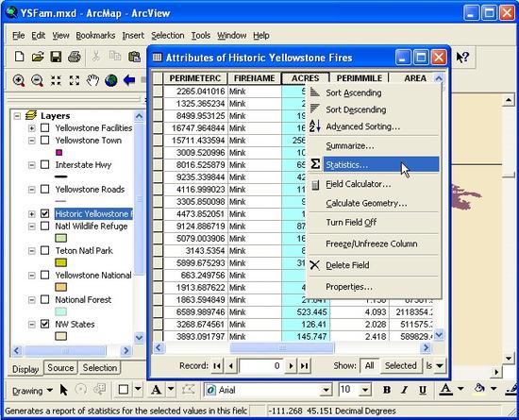The image size is (519, 420).
Task: Enable the Yellowstone Town layer checkbox
Action: coord(45,140)
